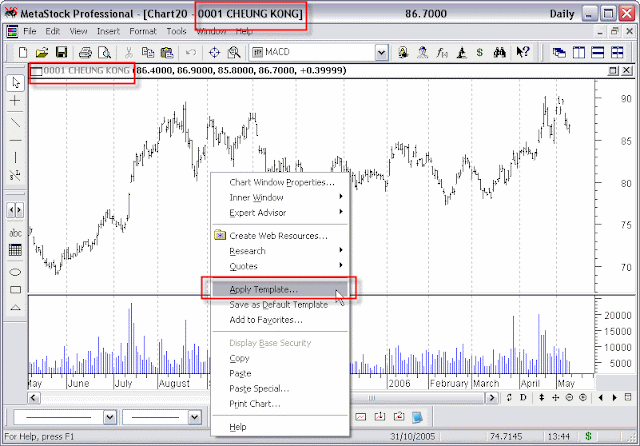Screen dimensions: 640x446
Task: Select the abc text tool
Action: (x=16, y=233)
